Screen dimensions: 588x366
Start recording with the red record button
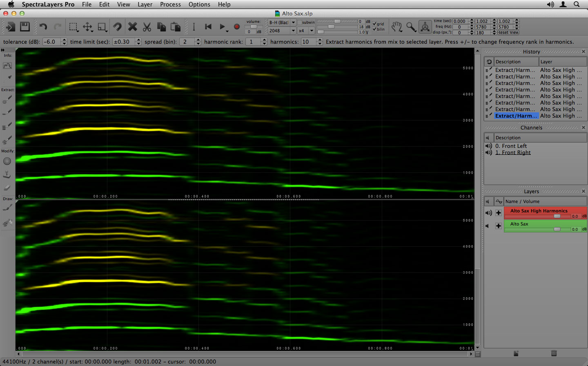[x=236, y=27]
